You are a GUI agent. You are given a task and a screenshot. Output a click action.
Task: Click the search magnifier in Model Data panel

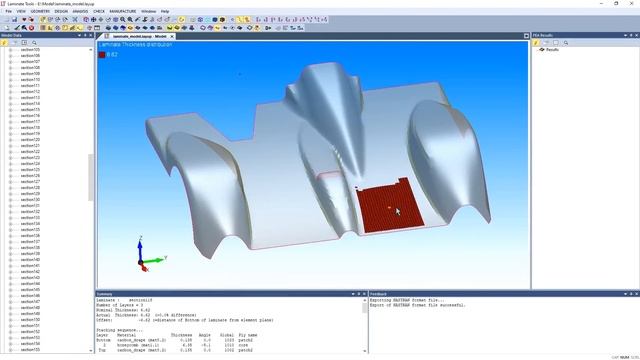34,42
